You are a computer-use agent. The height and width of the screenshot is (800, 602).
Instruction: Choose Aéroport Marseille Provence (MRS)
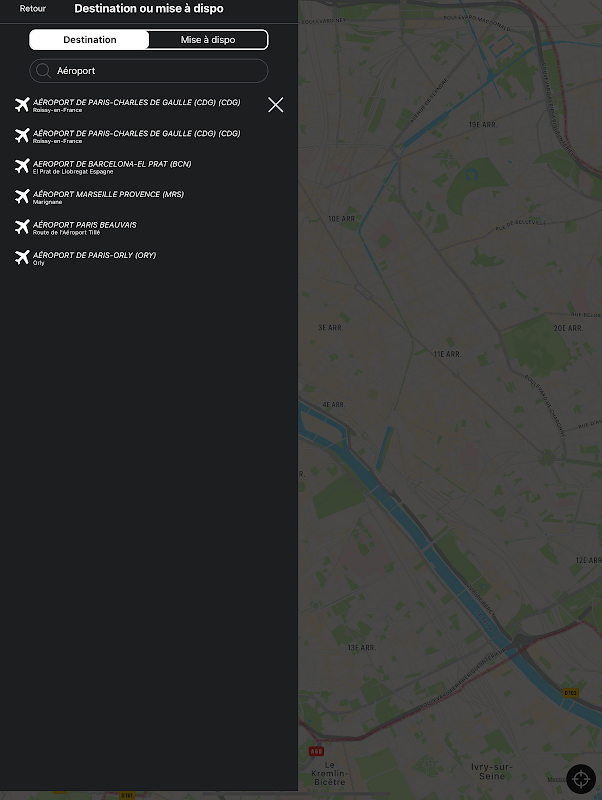tap(108, 197)
